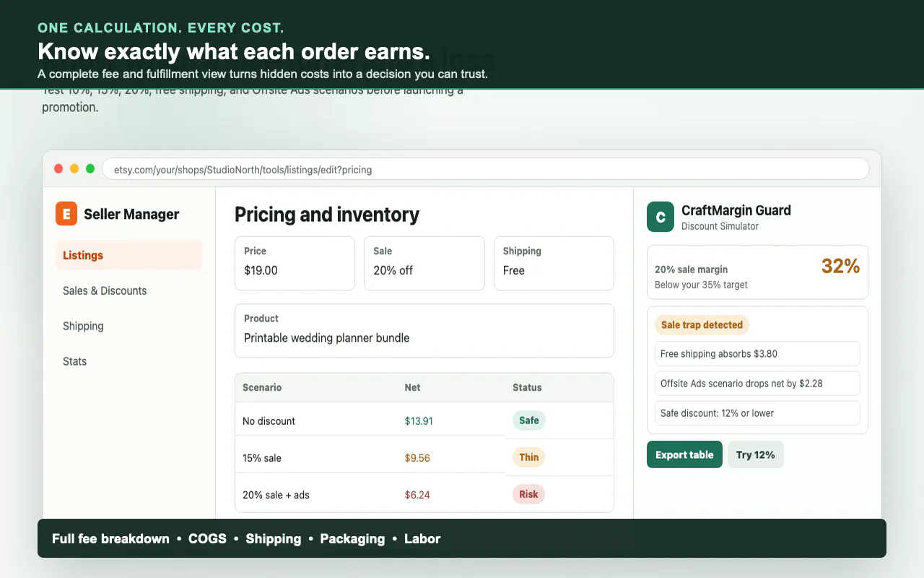Click the 20% sale margin label

691,269
